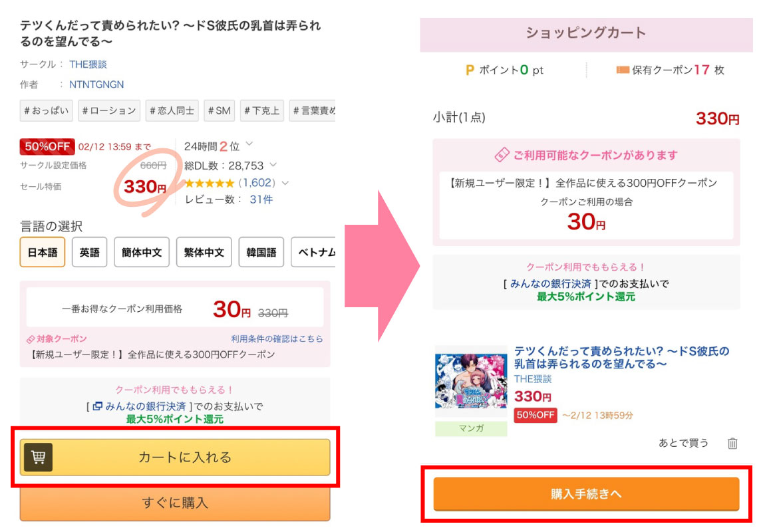The height and width of the screenshot is (532, 765).
Task: Open the manga cover thumbnail in cart
Action: click(471, 381)
